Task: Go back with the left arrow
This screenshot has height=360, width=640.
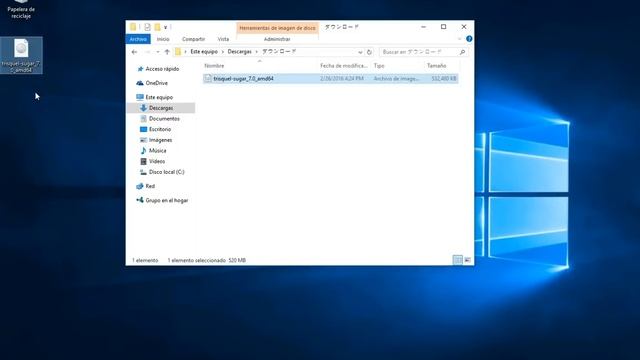Action: click(134, 52)
